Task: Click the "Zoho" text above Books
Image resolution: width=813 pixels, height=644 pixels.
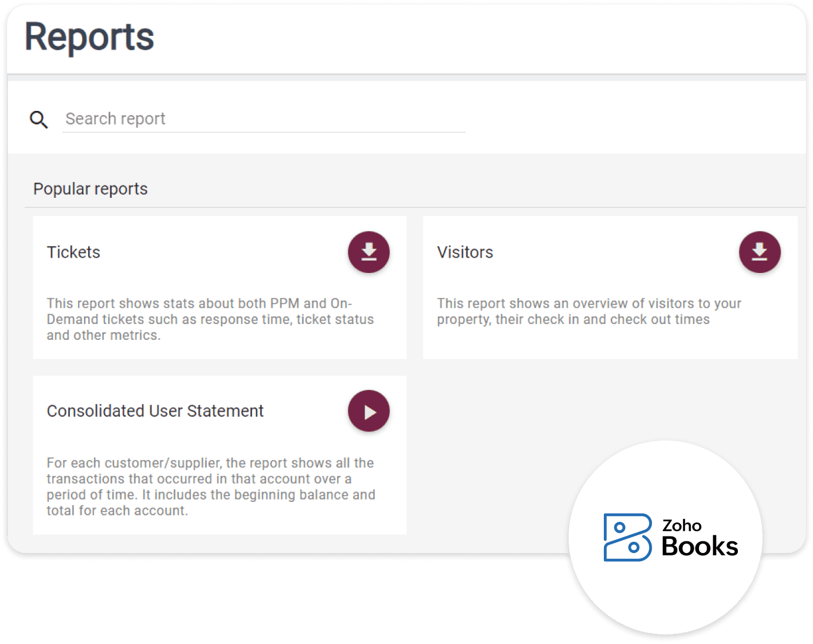Action: (x=681, y=525)
